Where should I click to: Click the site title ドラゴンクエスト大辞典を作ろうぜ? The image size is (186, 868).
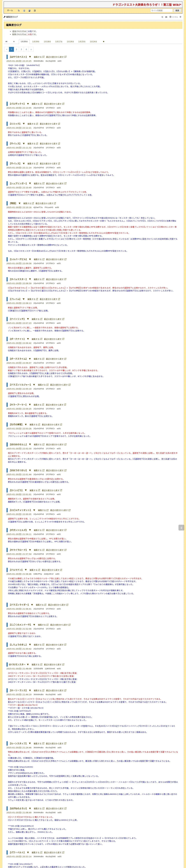(147, 5)
